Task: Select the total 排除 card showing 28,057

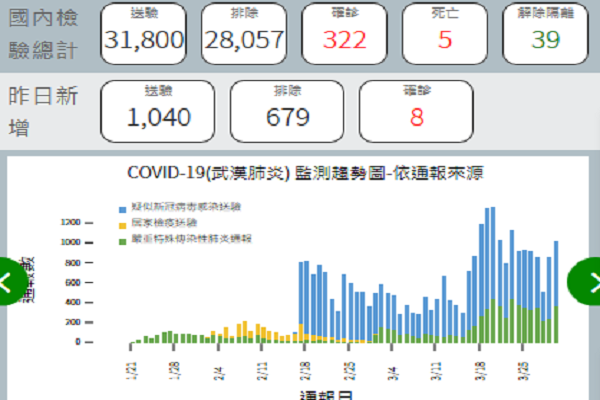Action: coord(244,33)
